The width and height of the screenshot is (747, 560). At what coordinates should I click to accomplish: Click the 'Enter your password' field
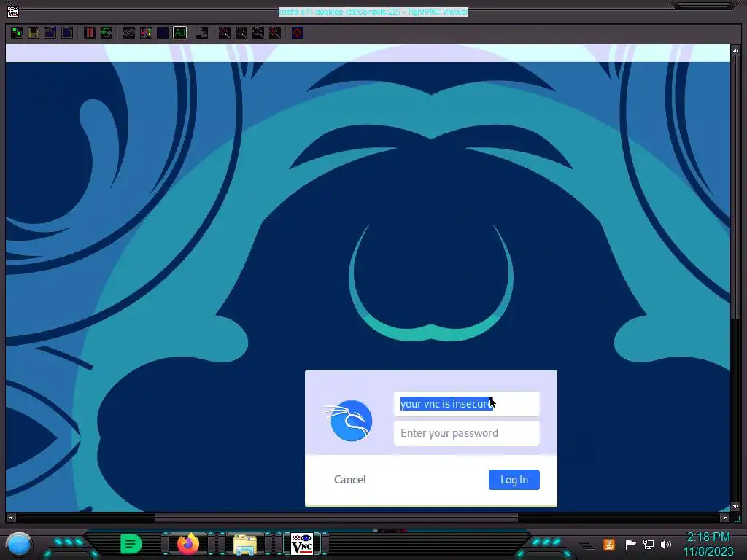click(466, 433)
